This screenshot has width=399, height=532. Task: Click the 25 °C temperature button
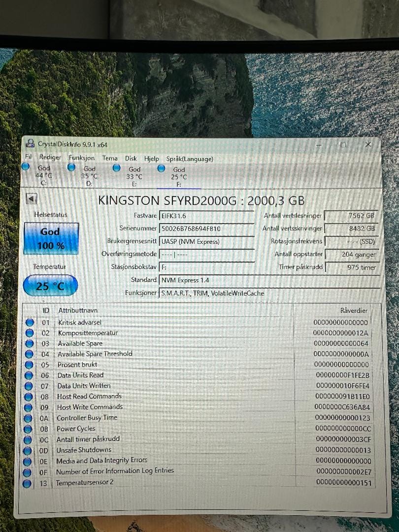pos(50,286)
